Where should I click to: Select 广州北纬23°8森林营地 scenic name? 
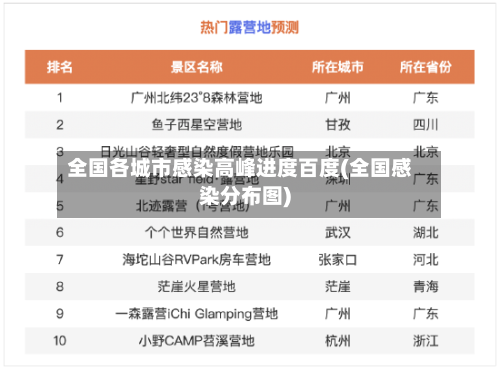tap(197, 98)
